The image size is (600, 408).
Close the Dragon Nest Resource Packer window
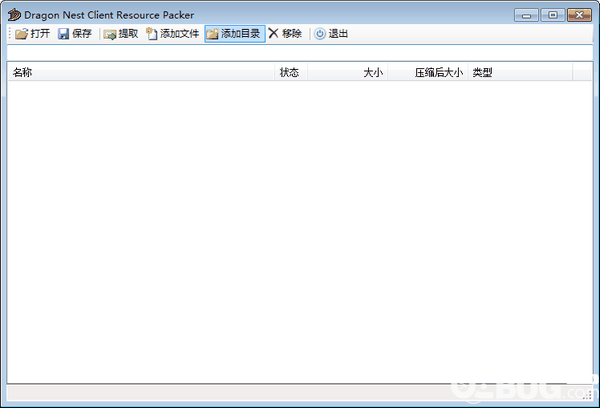tap(579, 15)
